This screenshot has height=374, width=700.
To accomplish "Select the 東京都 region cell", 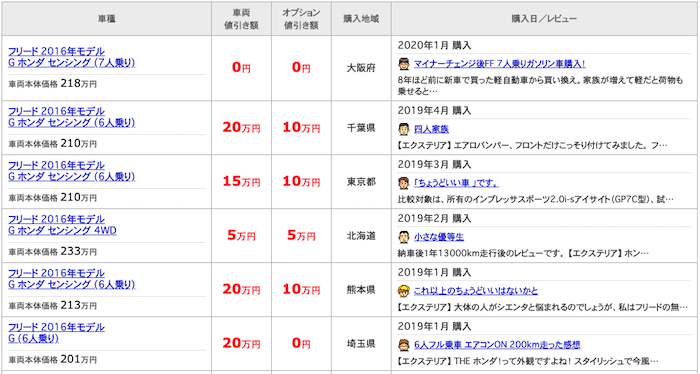I will [x=361, y=182].
